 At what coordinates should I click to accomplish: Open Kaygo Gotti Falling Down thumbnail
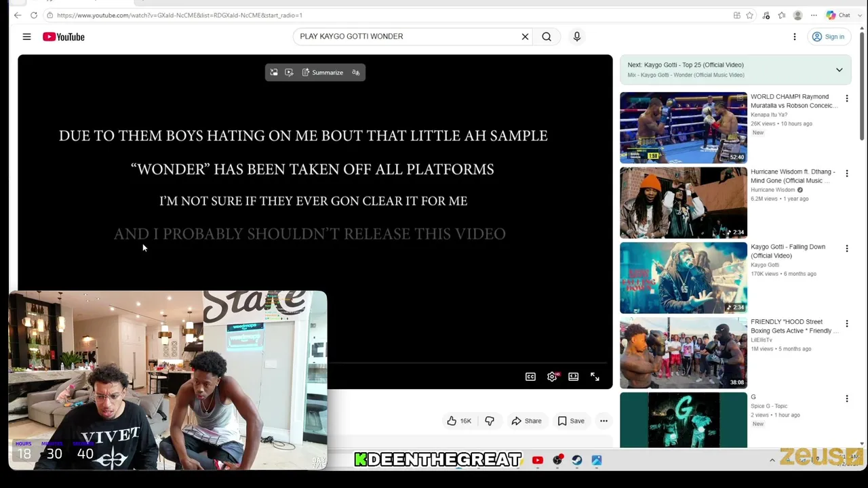click(684, 278)
